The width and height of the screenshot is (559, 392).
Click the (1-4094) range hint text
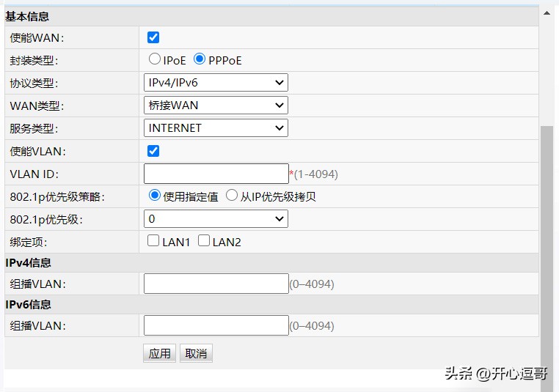316,174
